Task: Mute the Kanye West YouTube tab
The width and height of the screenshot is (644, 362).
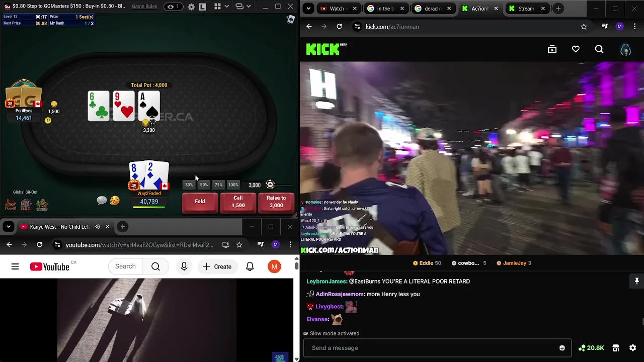Action: [97, 227]
